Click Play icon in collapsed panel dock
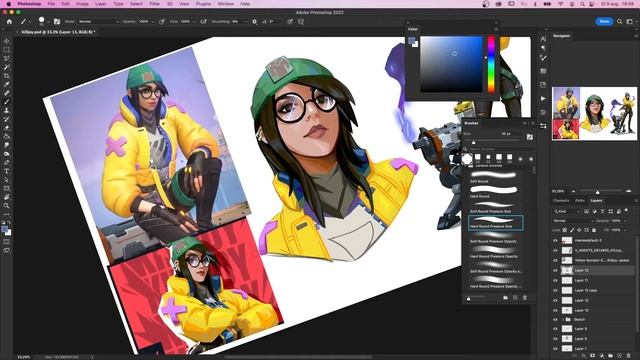 pyautogui.click(x=543, y=98)
